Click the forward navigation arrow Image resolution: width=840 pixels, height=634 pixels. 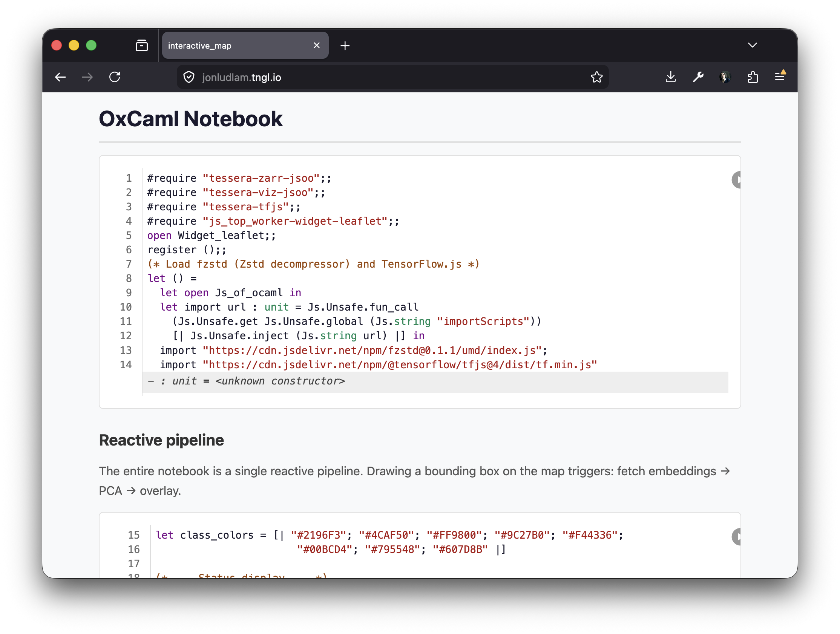pyautogui.click(x=87, y=77)
